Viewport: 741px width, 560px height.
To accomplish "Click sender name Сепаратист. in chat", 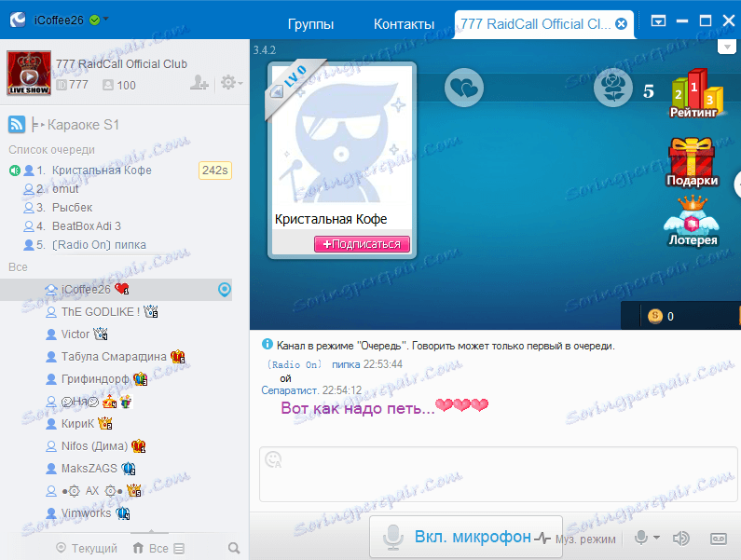I will (290, 390).
